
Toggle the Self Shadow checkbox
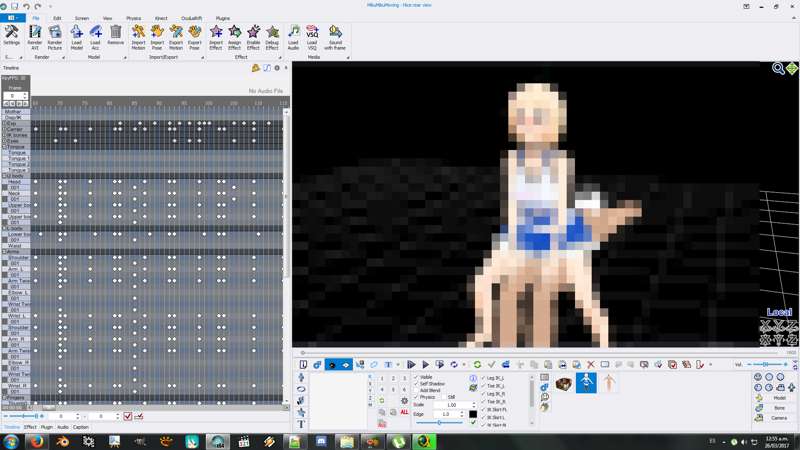pyautogui.click(x=416, y=384)
